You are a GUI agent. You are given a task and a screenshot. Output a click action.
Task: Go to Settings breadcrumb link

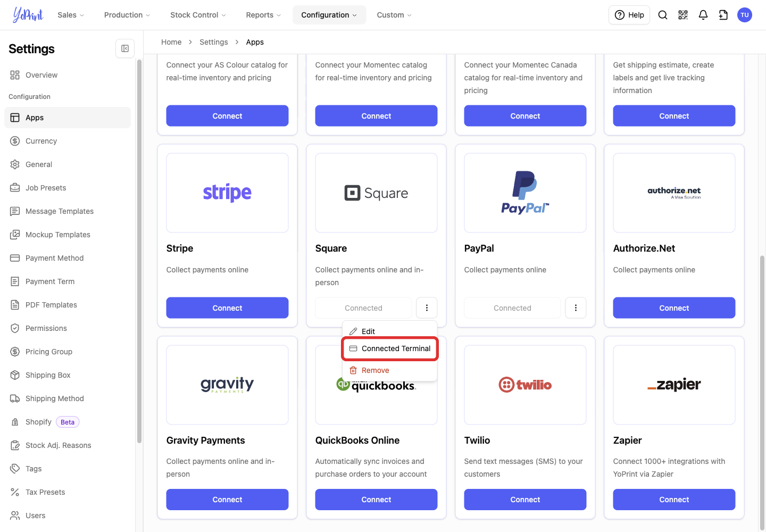point(214,42)
